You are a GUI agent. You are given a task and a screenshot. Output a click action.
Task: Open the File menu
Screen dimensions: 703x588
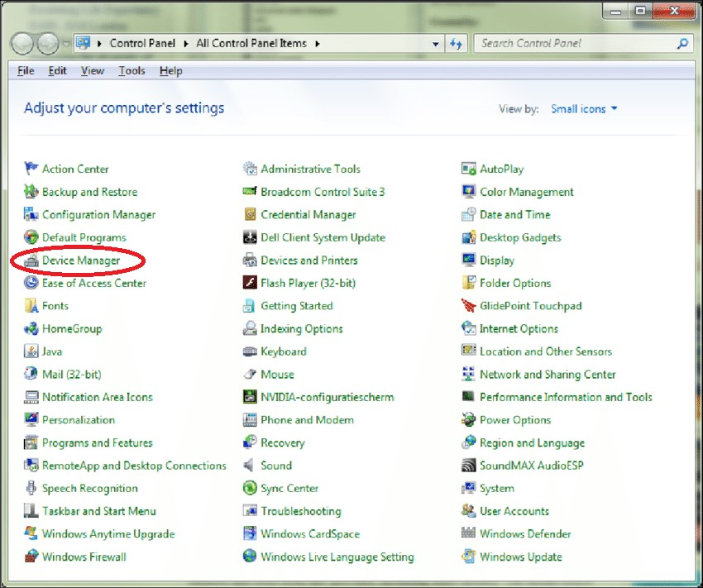[x=26, y=71]
